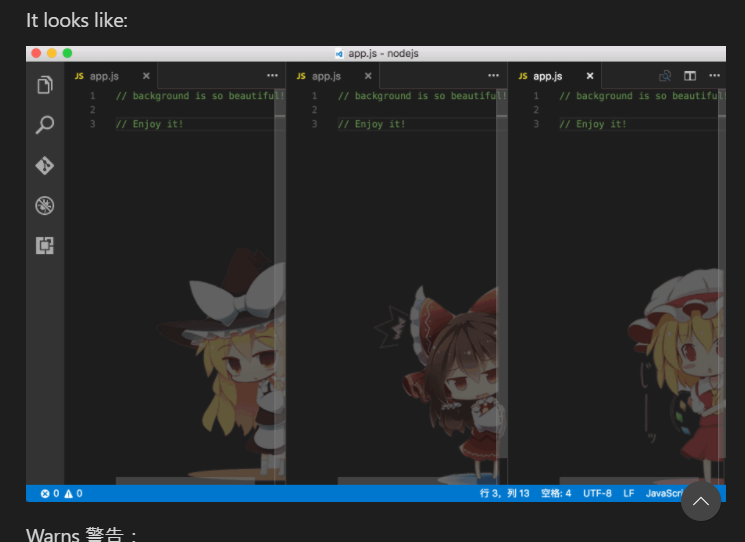Click the line 3 column 13 indicator
Image resolution: width=745 pixels, height=542 pixels.
click(x=504, y=494)
